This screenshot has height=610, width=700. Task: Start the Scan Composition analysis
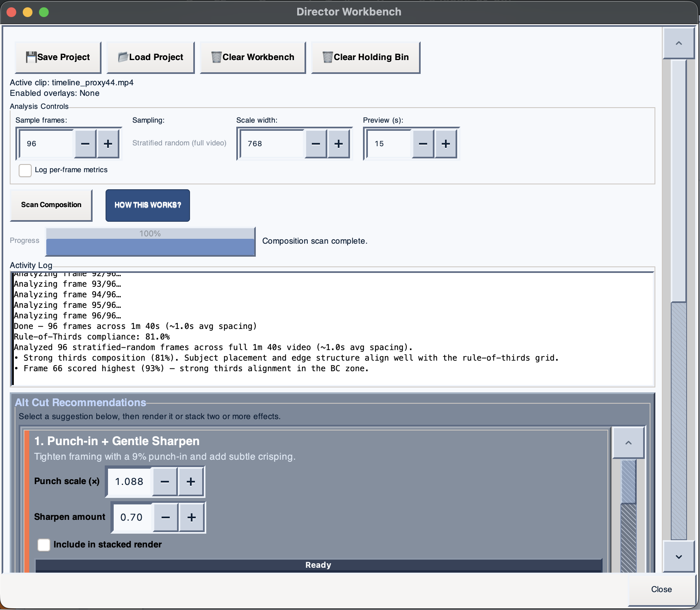(51, 205)
